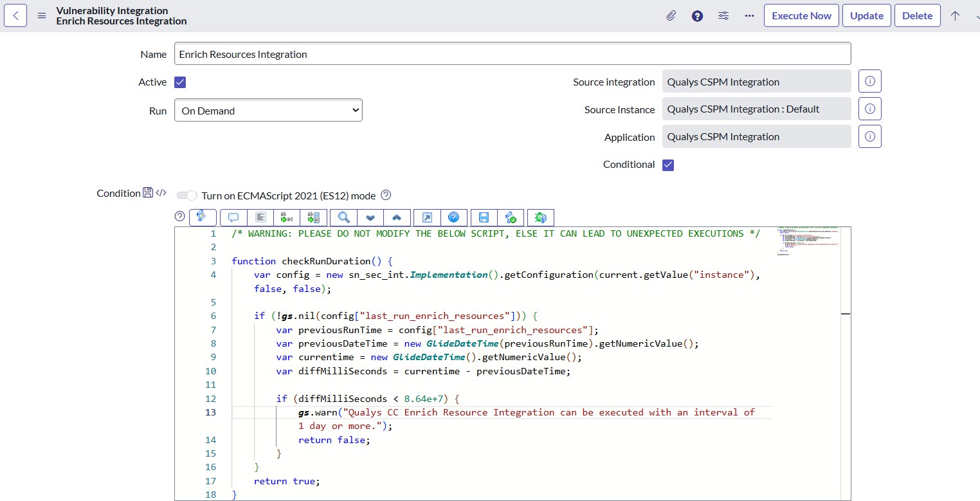Click the Source integration field
This screenshot has height=501, width=980.
tap(757, 82)
